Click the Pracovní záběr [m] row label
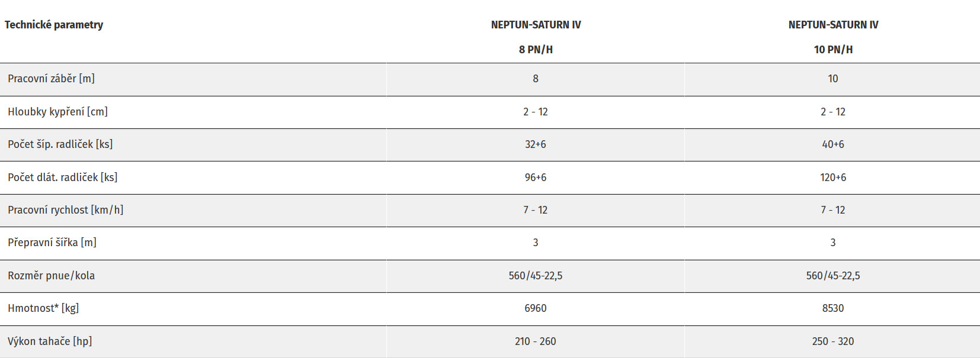The image size is (980, 358). coord(51,79)
